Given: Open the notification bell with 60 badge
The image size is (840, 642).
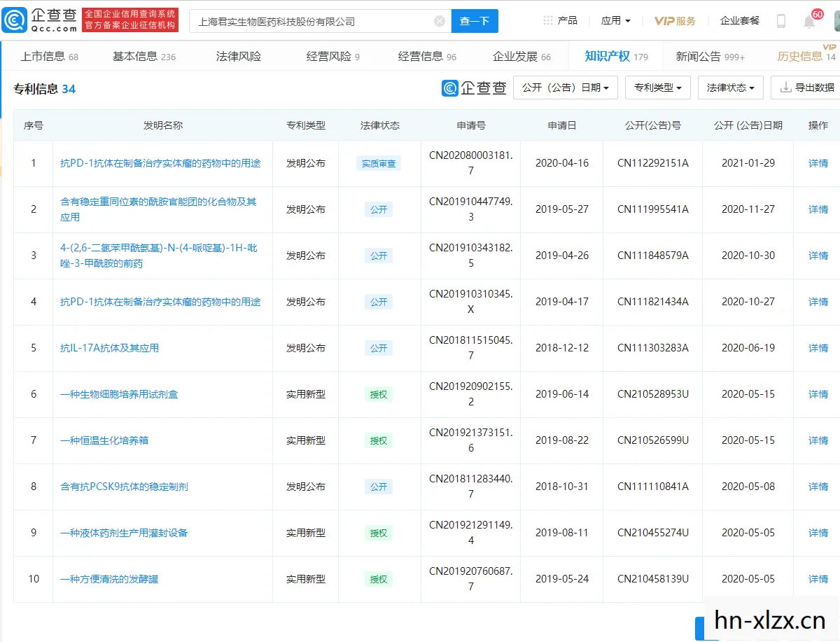Looking at the screenshot, I should (x=810, y=21).
